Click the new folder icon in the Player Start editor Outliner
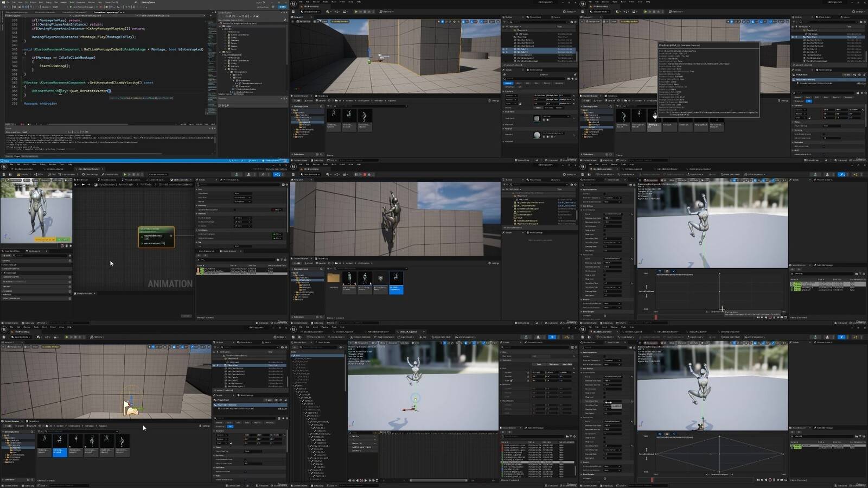 click(x=282, y=347)
